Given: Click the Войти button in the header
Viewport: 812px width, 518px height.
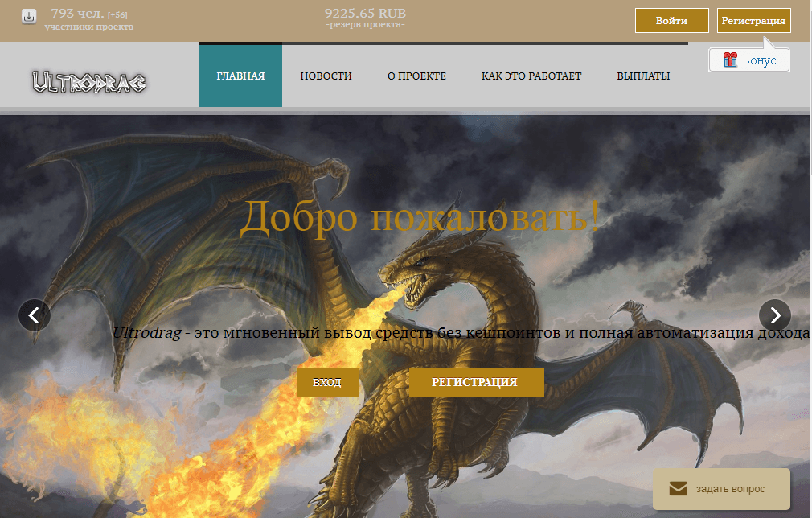Looking at the screenshot, I should pos(671,20).
